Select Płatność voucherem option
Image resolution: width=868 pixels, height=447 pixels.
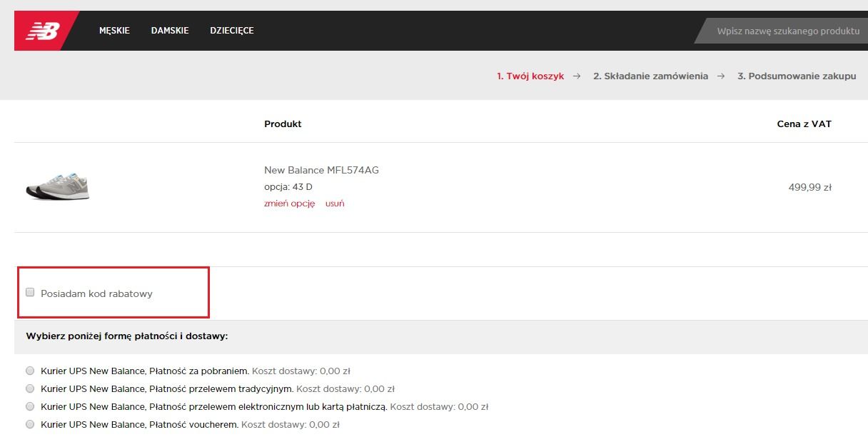(30, 424)
